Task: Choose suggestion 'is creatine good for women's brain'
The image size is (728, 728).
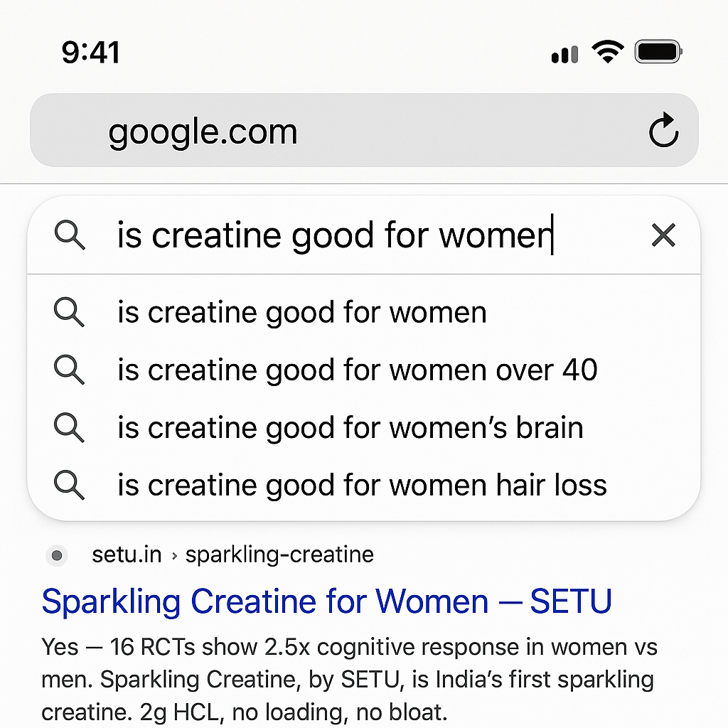Action: point(363,427)
